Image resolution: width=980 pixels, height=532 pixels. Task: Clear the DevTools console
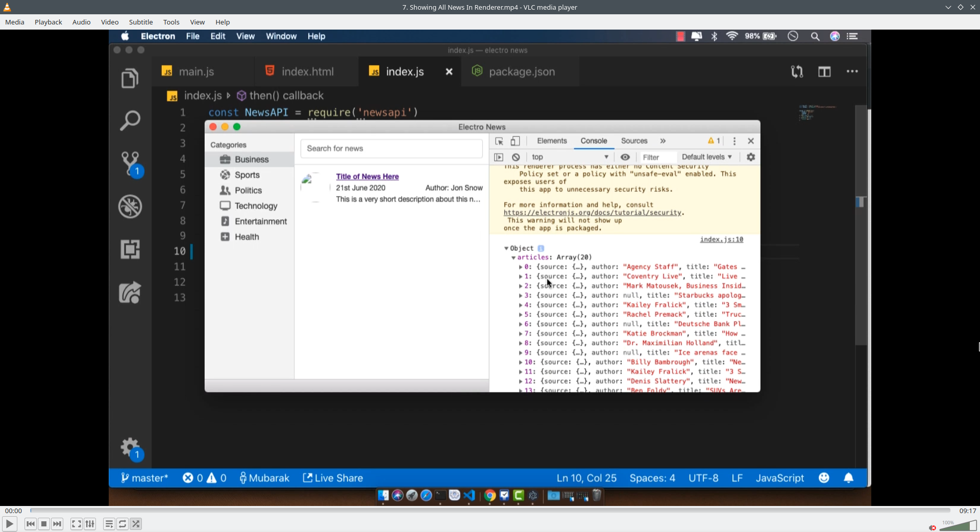[516, 157]
